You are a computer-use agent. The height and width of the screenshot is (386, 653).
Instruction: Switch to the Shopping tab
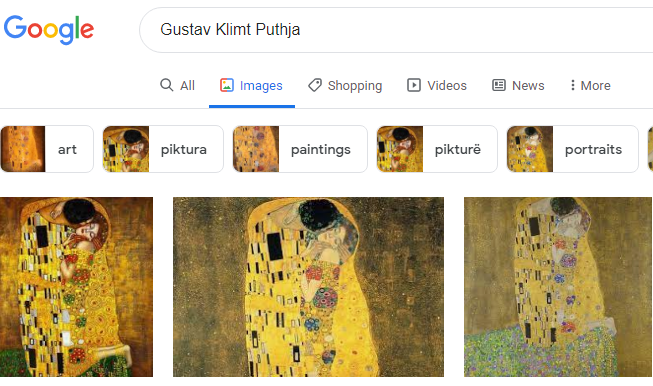click(345, 85)
